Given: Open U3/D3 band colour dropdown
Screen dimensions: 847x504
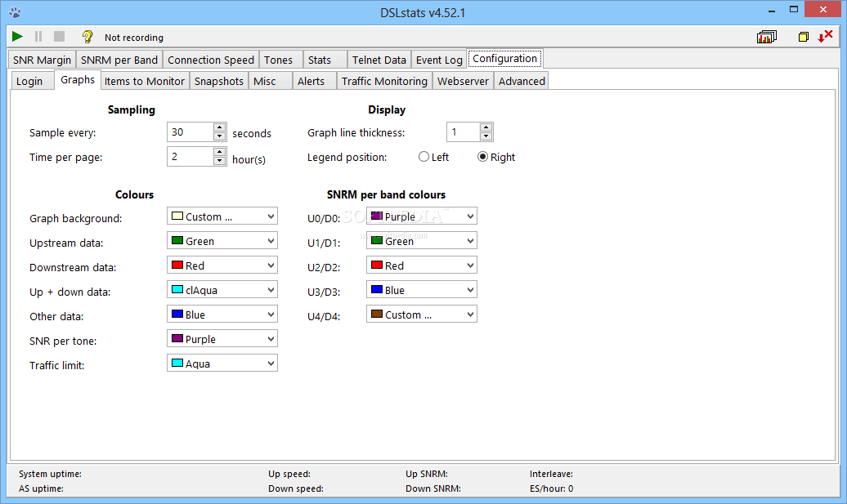Looking at the screenshot, I should tap(421, 290).
